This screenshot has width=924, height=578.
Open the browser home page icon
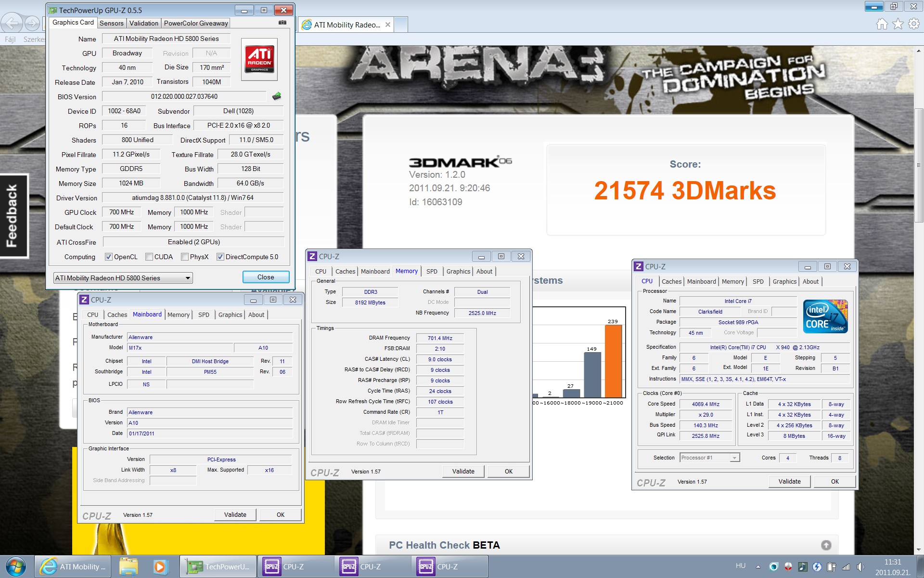(x=882, y=24)
